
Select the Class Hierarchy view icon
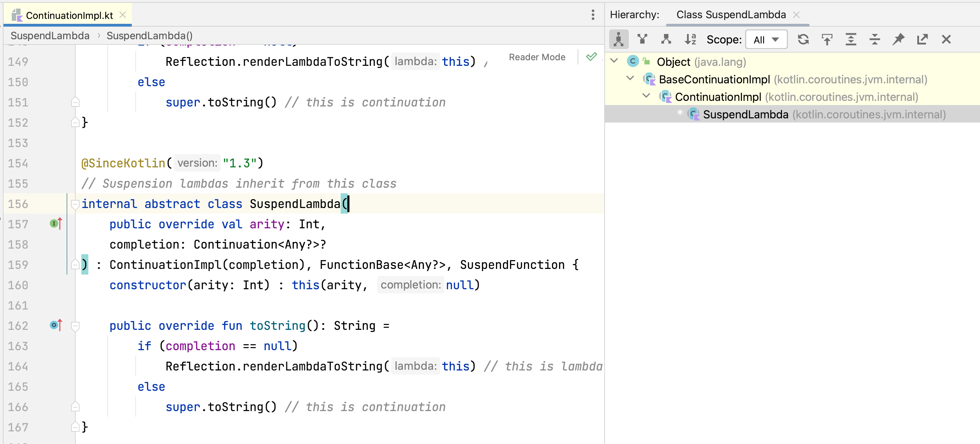618,39
